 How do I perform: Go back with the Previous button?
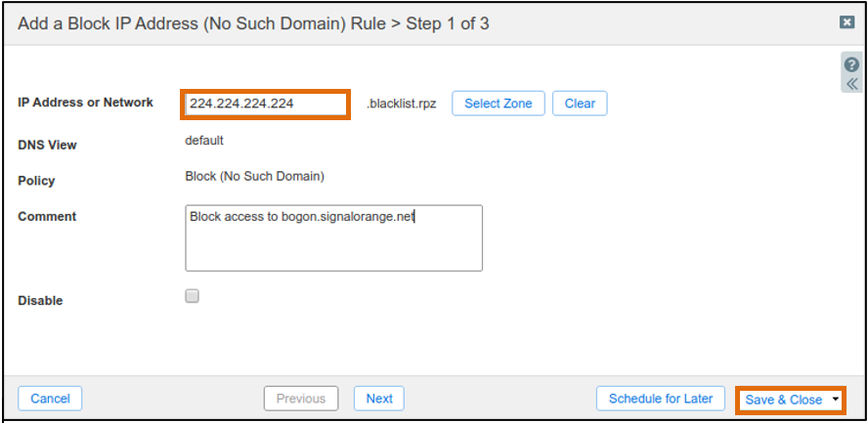coord(301,399)
